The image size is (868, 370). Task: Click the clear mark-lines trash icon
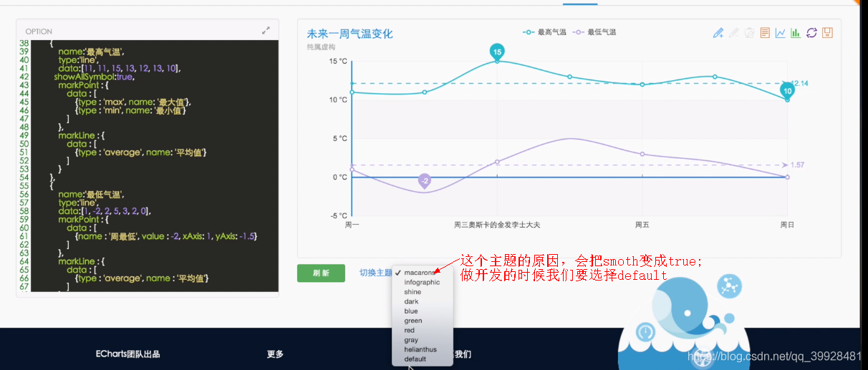pos(749,33)
